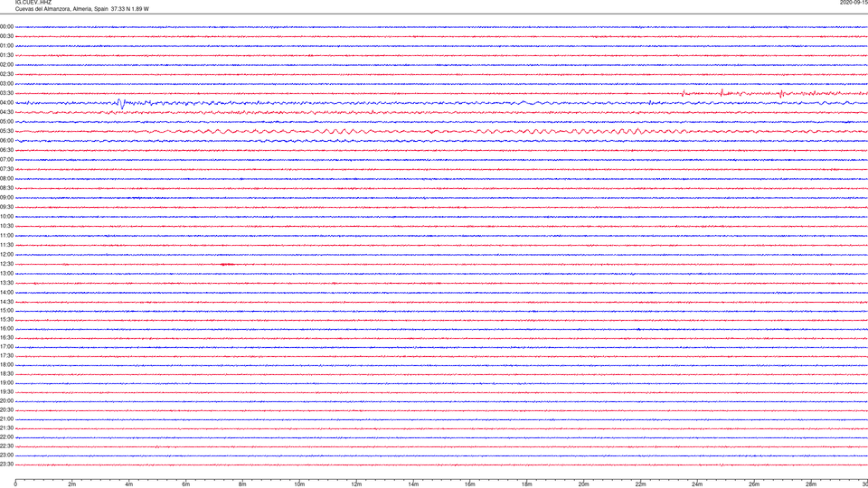This screenshot has height=488, width=868.
Task: Click the 22m tick label on x-axis
Action: click(640, 484)
